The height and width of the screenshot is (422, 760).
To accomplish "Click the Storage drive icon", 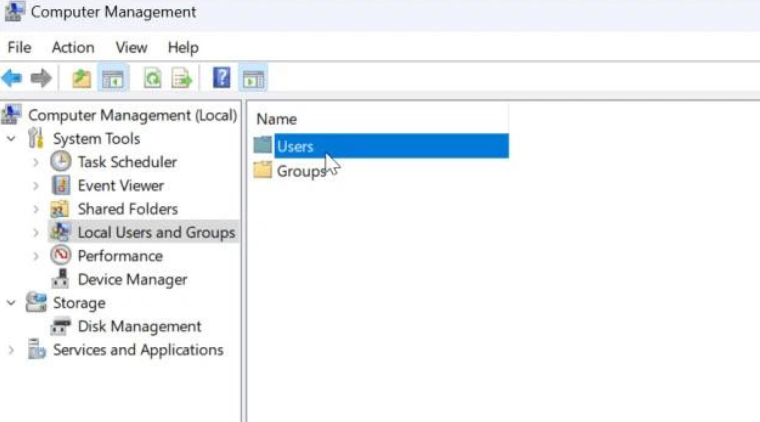I will (36, 302).
